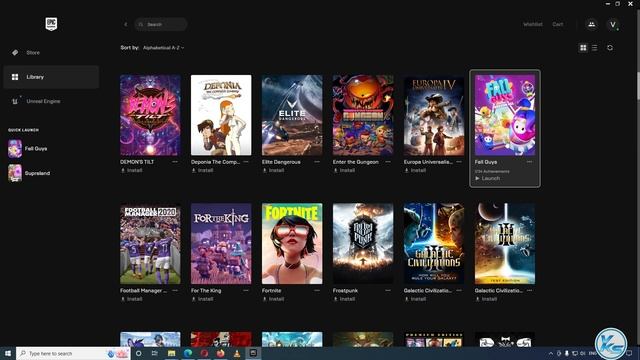Open more options for Deponia
The width and height of the screenshot is (640, 360).
coord(246,162)
